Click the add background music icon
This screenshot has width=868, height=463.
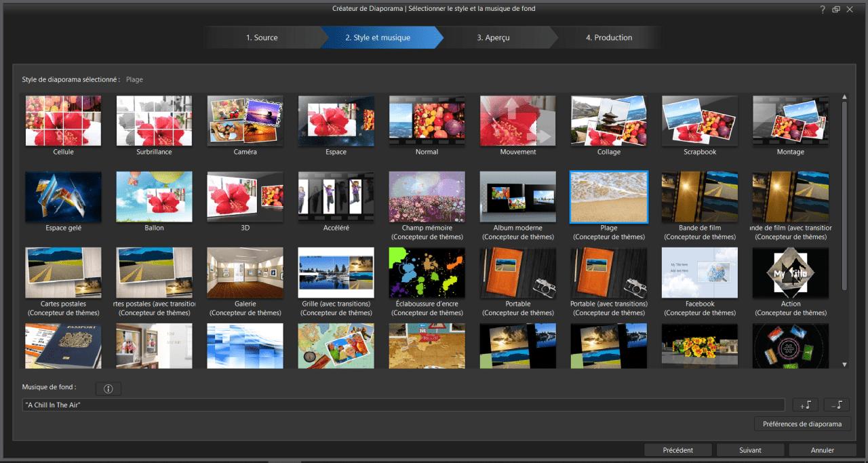click(806, 405)
